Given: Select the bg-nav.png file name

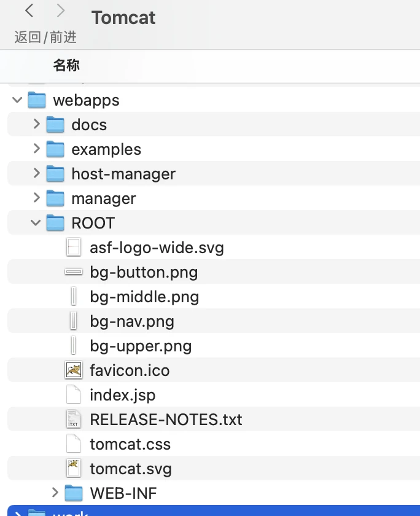Looking at the screenshot, I should click(x=132, y=321).
